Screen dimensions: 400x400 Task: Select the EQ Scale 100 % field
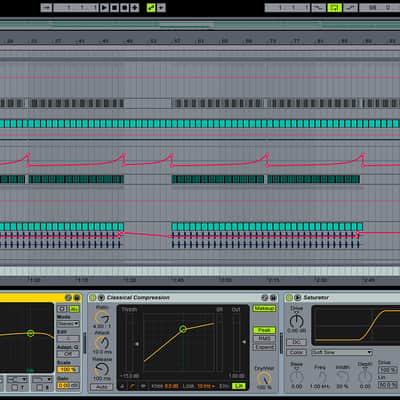tap(68, 369)
